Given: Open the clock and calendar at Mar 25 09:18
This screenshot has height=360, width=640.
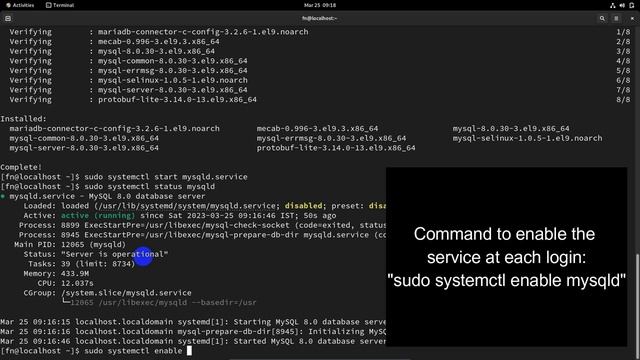Looking at the screenshot, I should click(320, 5).
